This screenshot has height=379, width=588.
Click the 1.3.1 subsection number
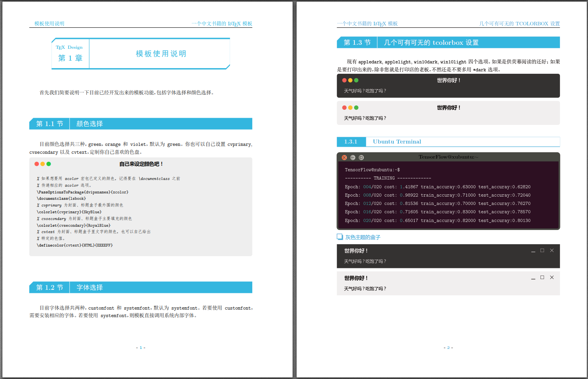[350, 142]
